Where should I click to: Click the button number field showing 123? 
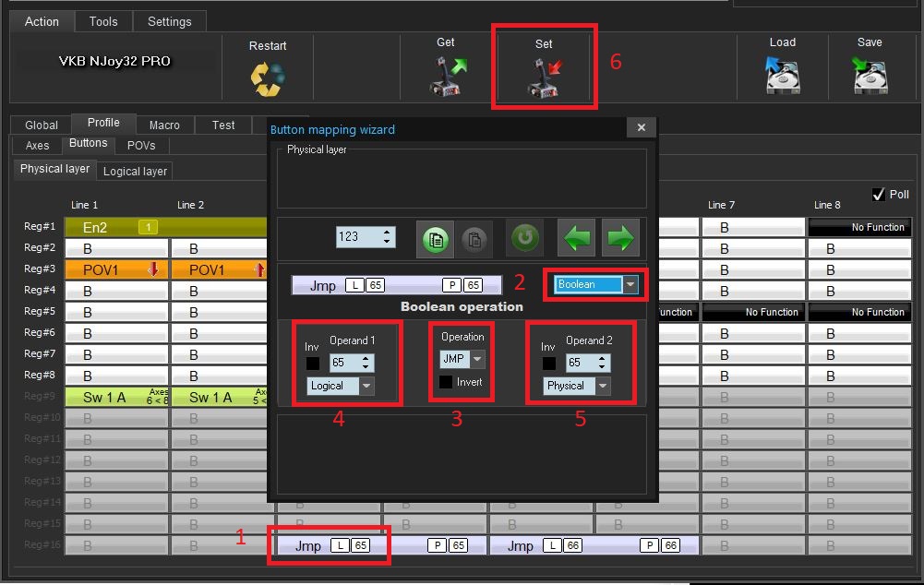click(x=359, y=237)
